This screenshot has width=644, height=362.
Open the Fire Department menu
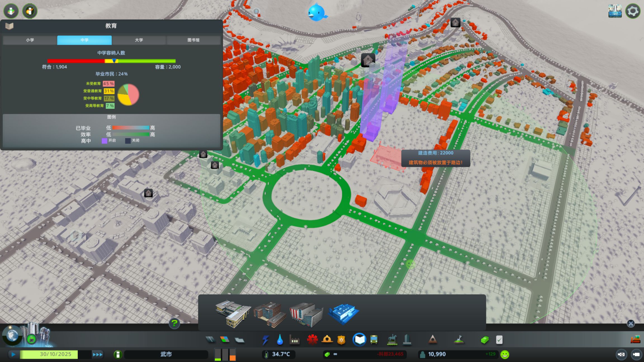(x=327, y=340)
